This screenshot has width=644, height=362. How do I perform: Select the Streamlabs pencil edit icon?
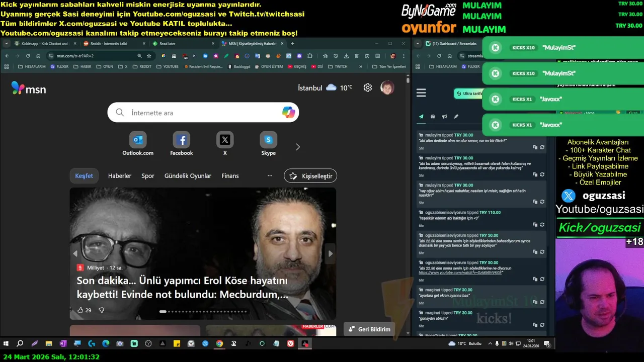[456, 117]
